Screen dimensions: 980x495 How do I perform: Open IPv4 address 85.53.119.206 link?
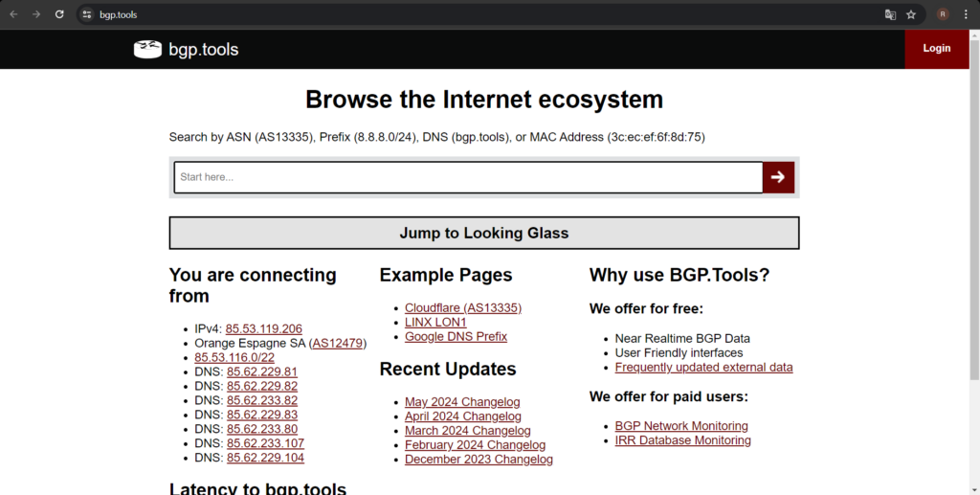[264, 328]
